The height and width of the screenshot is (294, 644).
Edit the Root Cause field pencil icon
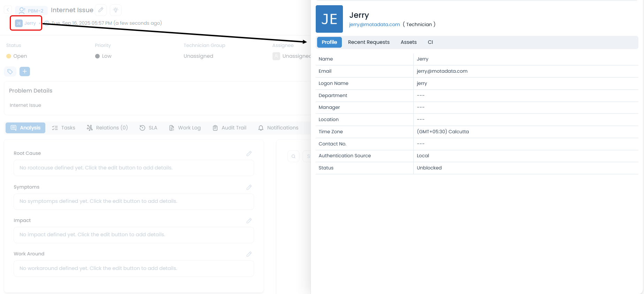(x=249, y=153)
